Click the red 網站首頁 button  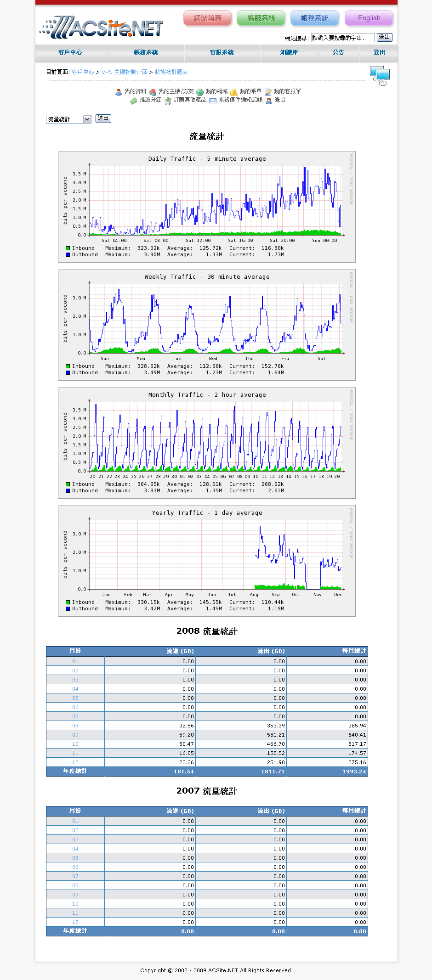pyautogui.click(x=208, y=18)
